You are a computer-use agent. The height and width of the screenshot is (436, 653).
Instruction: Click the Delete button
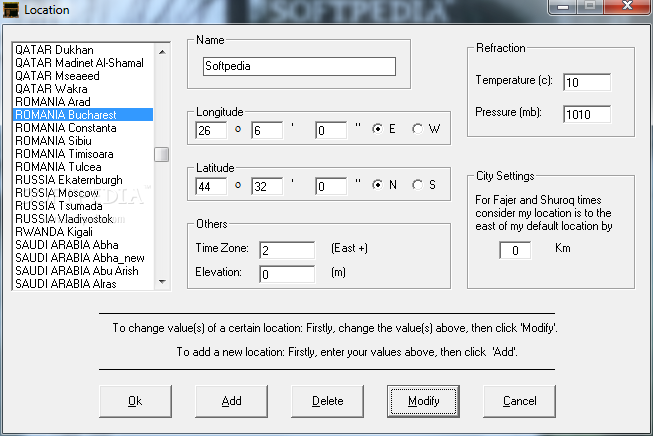click(327, 401)
